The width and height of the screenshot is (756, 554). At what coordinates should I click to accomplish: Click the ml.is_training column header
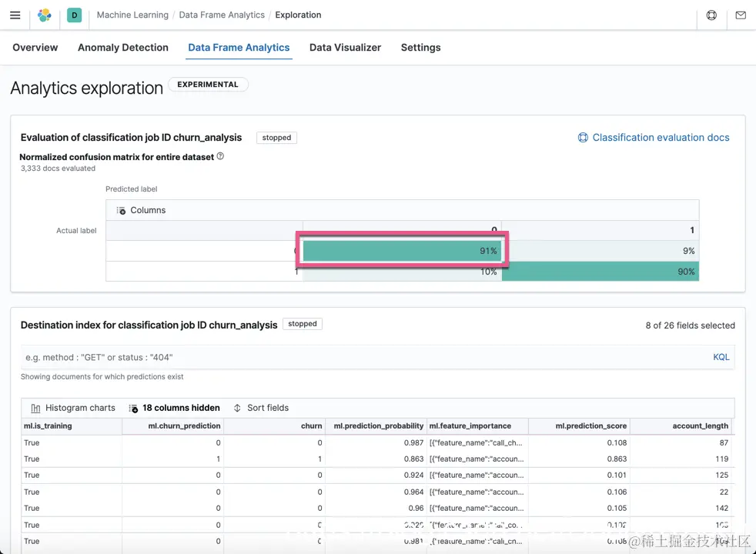pos(72,426)
